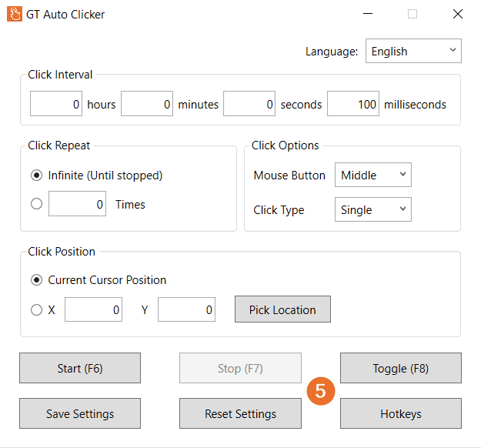Click the Pick Location button
This screenshot has width=481, height=448.
[283, 309]
